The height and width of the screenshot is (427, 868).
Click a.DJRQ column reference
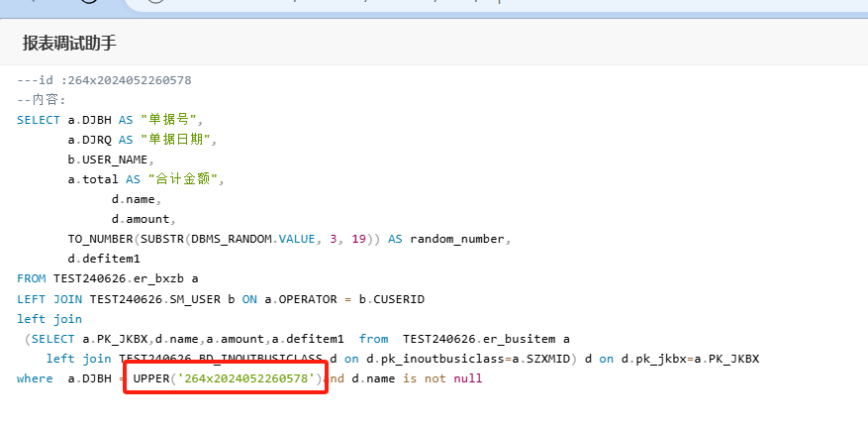[x=89, y=140]
